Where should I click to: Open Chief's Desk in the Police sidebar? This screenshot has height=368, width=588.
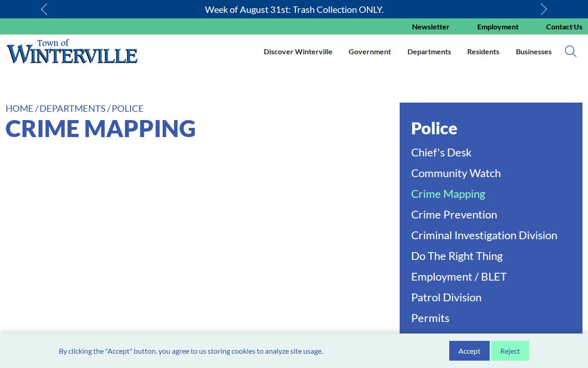click(441, 153)
